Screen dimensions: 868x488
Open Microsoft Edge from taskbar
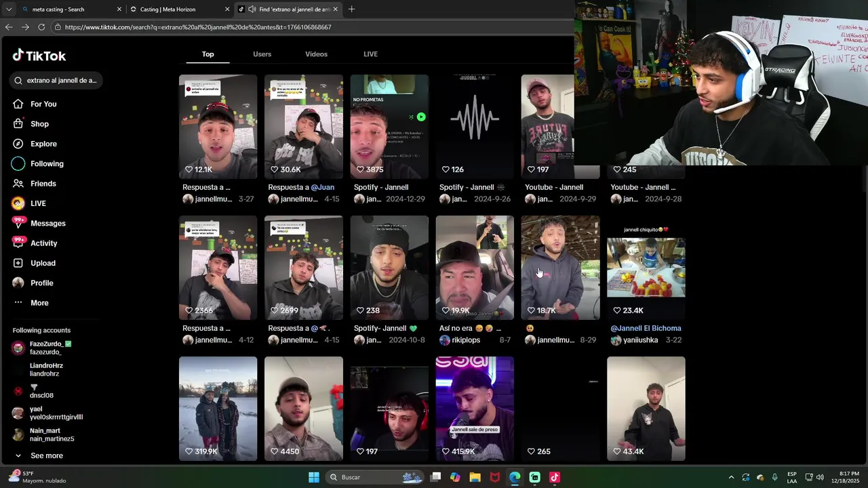point(515,477)
